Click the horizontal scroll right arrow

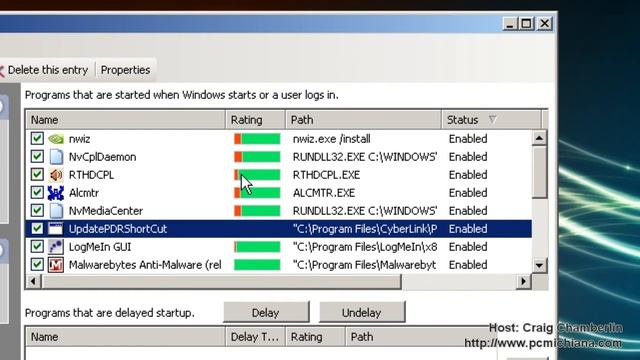point(524,281)
